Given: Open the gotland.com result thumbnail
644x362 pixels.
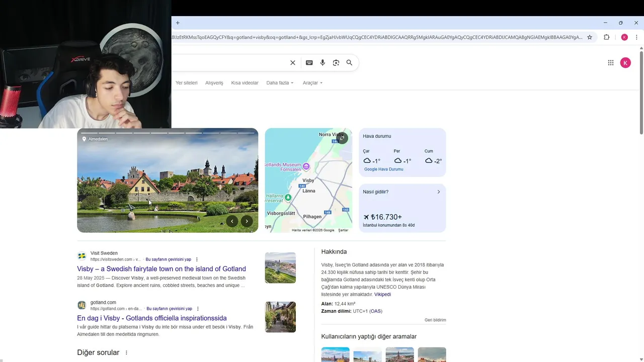Looking at the screenshot, I should tap(280, 317).
